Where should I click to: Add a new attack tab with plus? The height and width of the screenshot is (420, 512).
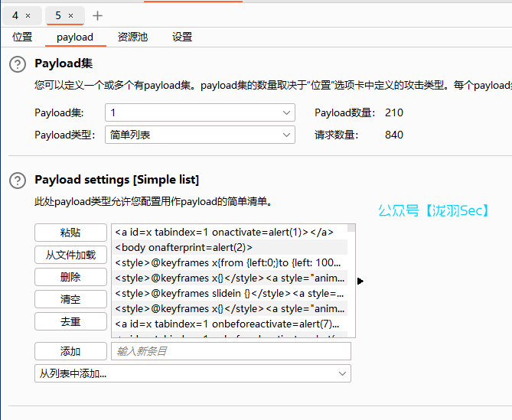[x=97, y=15]
